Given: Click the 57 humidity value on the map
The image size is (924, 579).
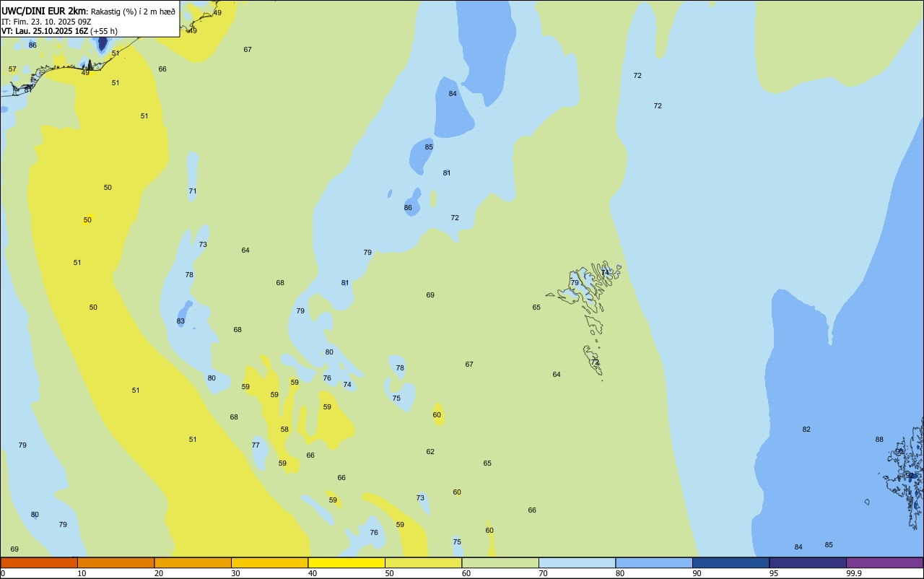Looking at the screenshot, I should [12, 69].
